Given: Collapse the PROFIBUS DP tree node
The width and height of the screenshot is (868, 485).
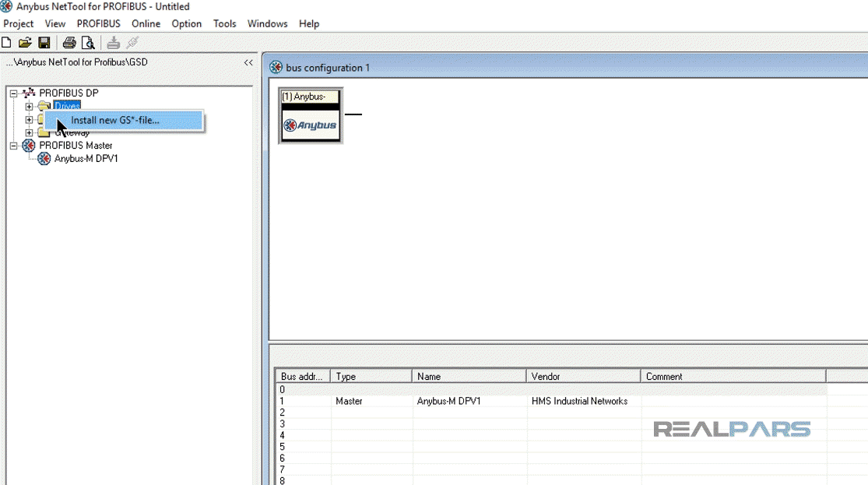Looking at the screenshot, I should point(14,93).
